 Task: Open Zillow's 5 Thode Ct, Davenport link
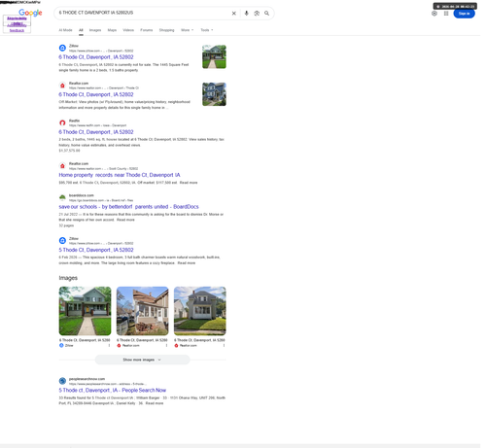coord(96,250)
